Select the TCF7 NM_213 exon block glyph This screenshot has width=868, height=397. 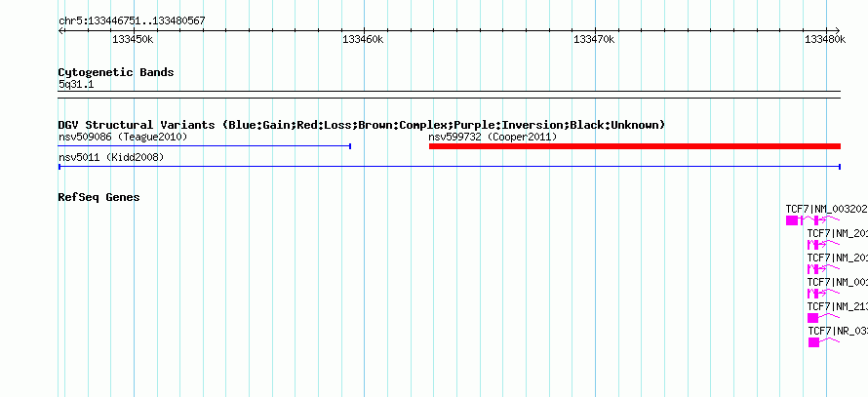tap(812, 318)
